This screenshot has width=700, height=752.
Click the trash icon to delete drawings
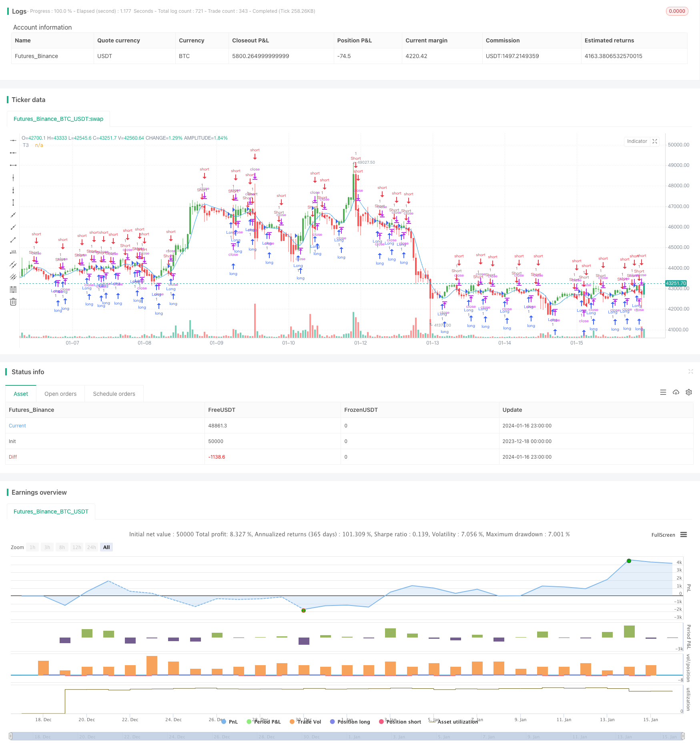click(13, 302)
